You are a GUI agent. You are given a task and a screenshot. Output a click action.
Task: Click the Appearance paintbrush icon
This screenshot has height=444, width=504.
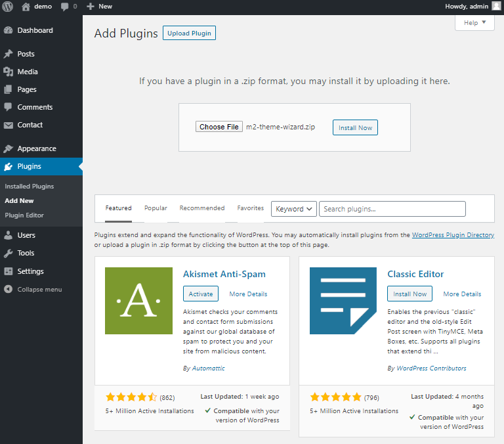click(8, 148)
